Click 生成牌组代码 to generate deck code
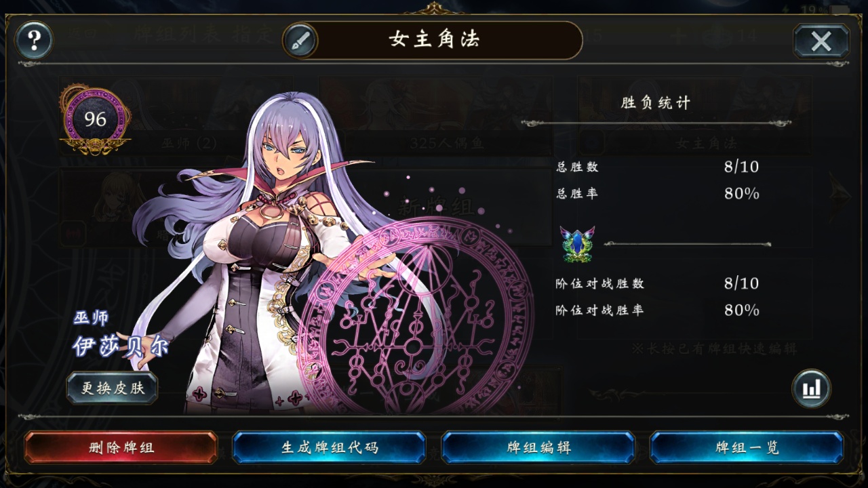Viewport: 868px width, 488px height. (330, 447)
